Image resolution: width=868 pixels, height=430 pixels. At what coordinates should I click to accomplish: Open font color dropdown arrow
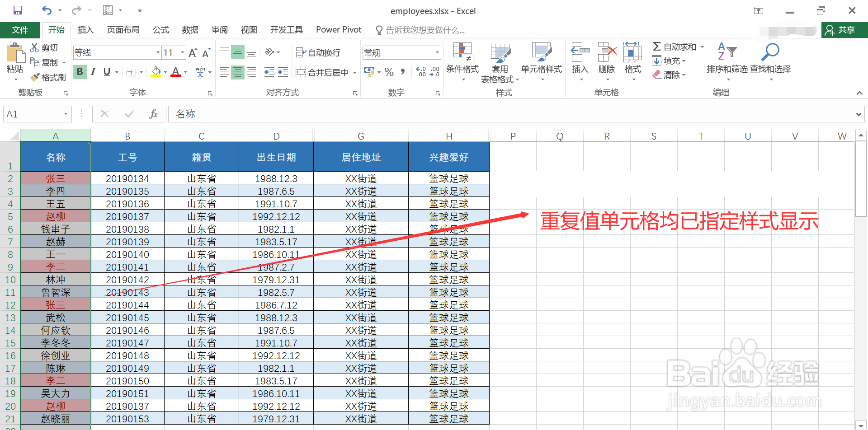click(185, 72)
